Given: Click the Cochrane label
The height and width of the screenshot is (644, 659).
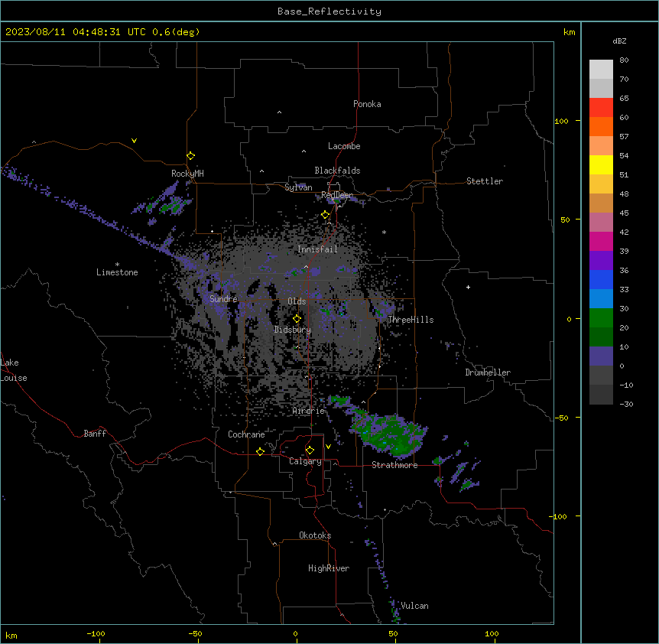Looking at the screenshot, I should pos(246,434).
